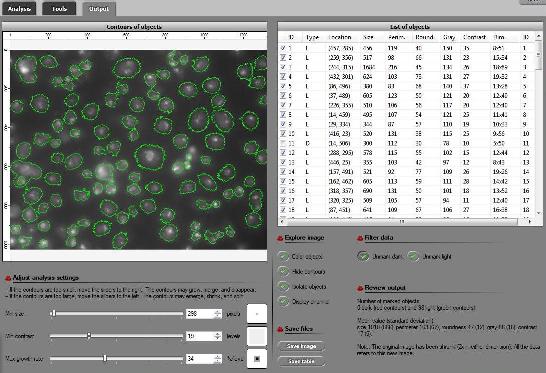Image resolution: width=546 pixels, height=373 pixels.
Task: Click the Min contrast value field
Action: pos(200,336)
